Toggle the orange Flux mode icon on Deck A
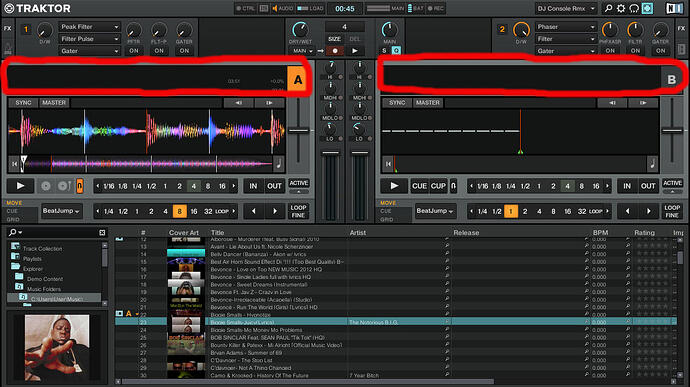690x387 pixels. (80, 186)
